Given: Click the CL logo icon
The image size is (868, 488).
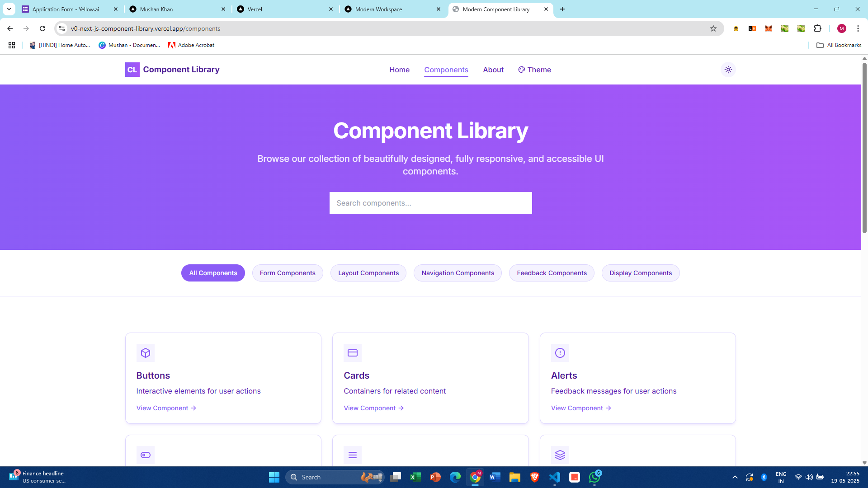Looking at the screenshot, I should point(132,70).
